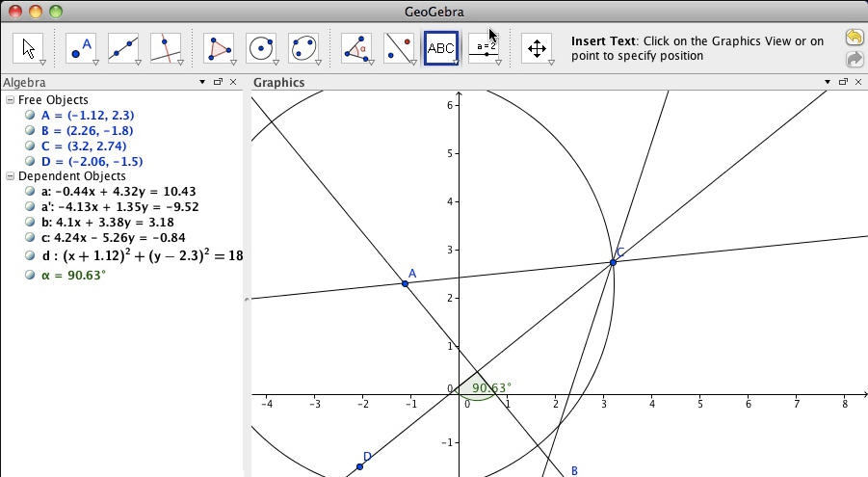Screen dimensions: 868x477
Task: Select the Perpendicular Line tool
Action: (166, 47)
